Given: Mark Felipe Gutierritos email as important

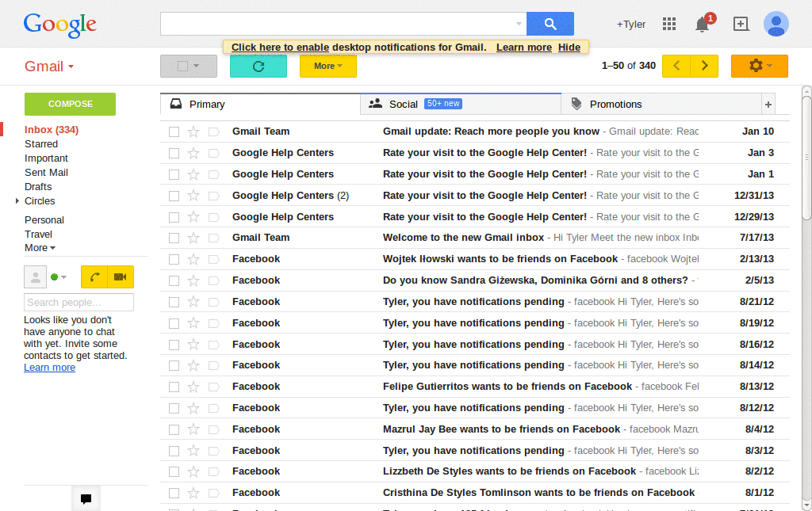Looking at the screenshot, I should click(x=214, y=387).
